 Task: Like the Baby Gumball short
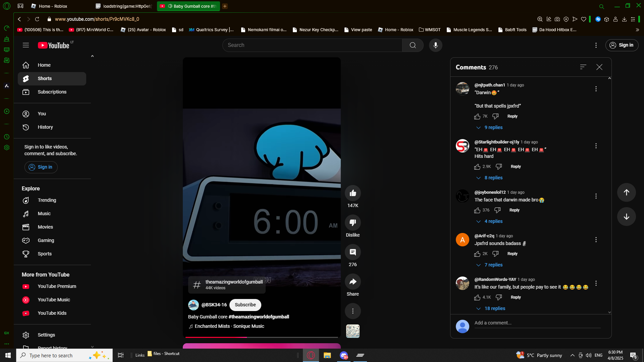tap(353, 193)
